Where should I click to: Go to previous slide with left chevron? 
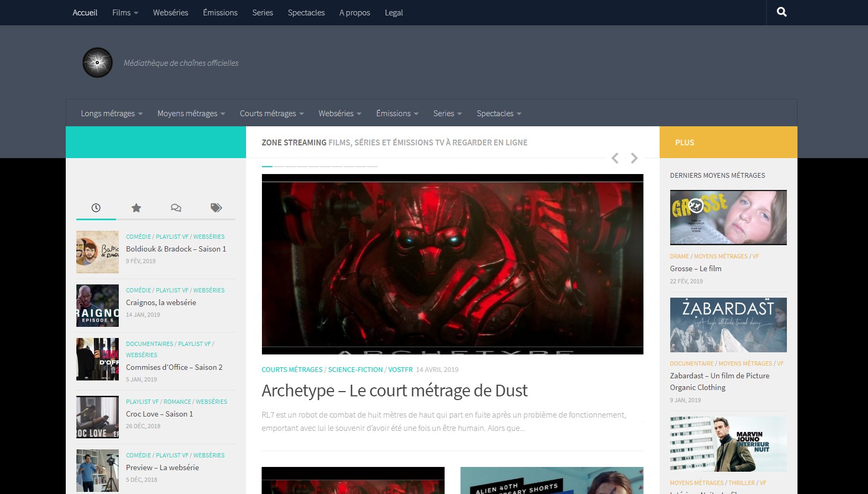[x=615, y=158]
